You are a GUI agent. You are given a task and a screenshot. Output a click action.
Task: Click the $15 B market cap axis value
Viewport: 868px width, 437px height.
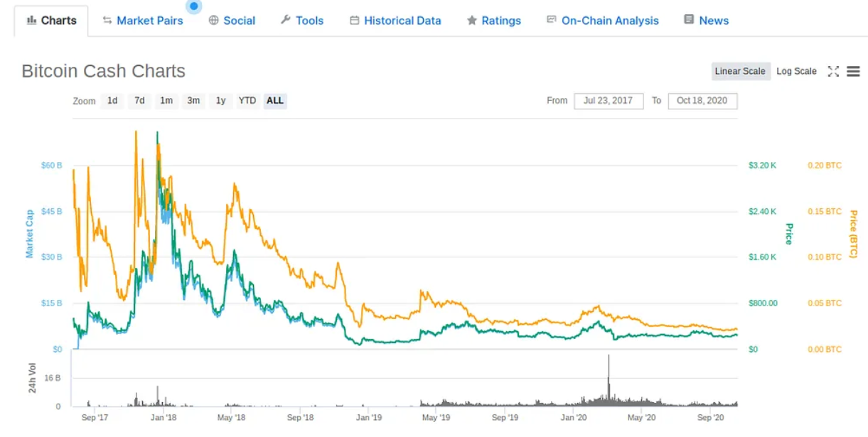[x=51, y=303]
